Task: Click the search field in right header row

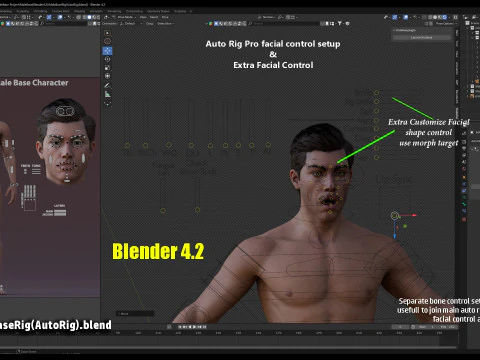Action: (285, 23)
